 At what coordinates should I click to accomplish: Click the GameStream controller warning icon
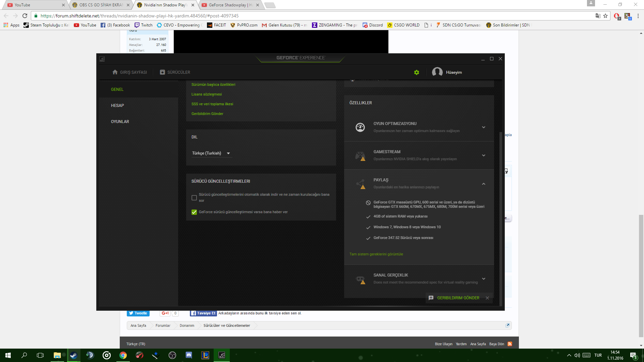[x=360, y=156]
